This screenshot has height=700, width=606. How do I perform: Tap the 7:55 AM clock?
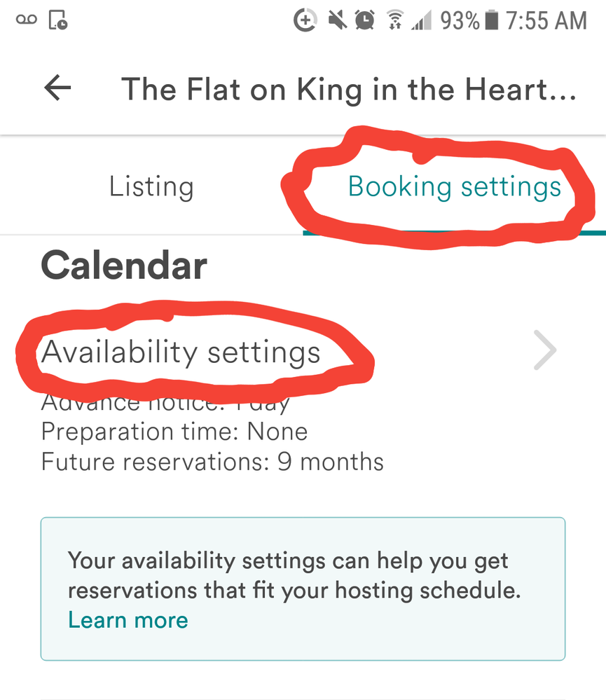tap(546, 21)
